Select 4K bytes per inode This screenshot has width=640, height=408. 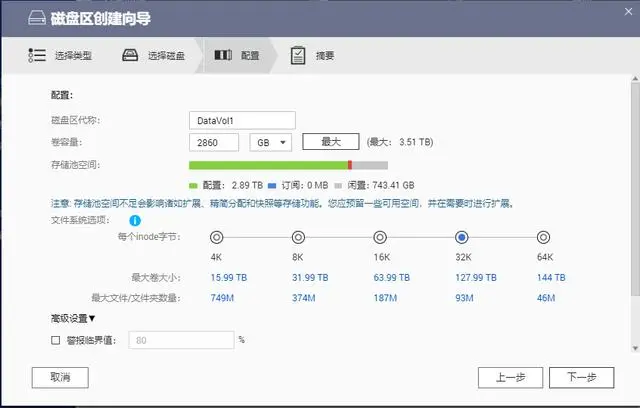pyautogui.click(x=216, y=237)
